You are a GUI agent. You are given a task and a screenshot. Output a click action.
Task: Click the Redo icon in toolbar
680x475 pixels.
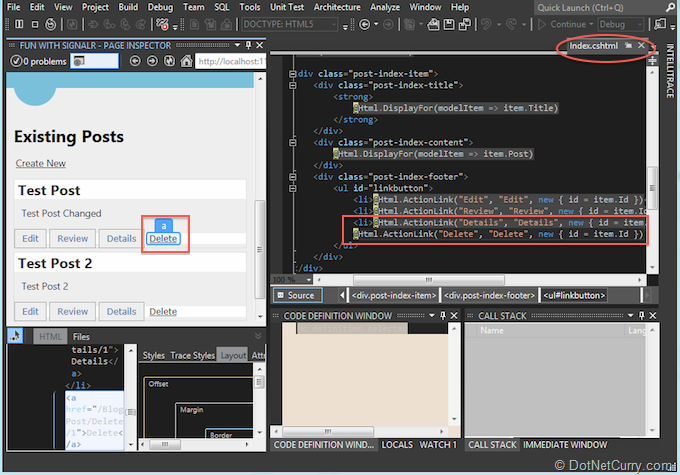[512, 25]
